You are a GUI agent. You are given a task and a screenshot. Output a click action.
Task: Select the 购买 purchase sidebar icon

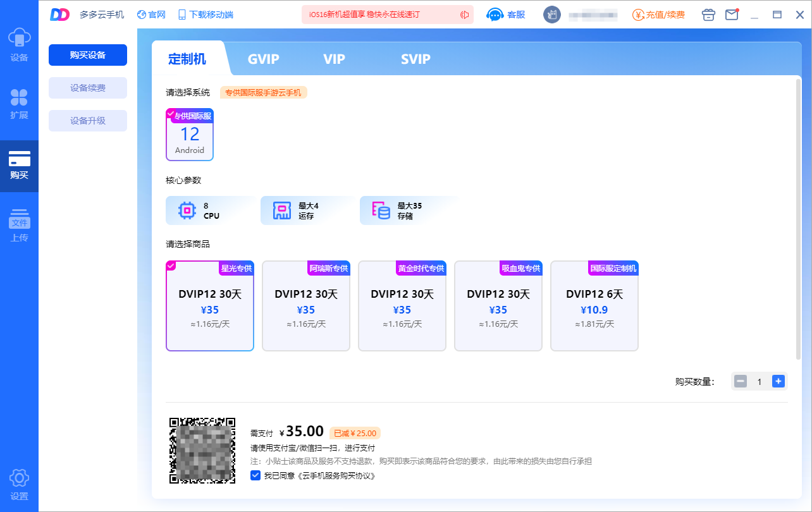[x=19, y=166]
